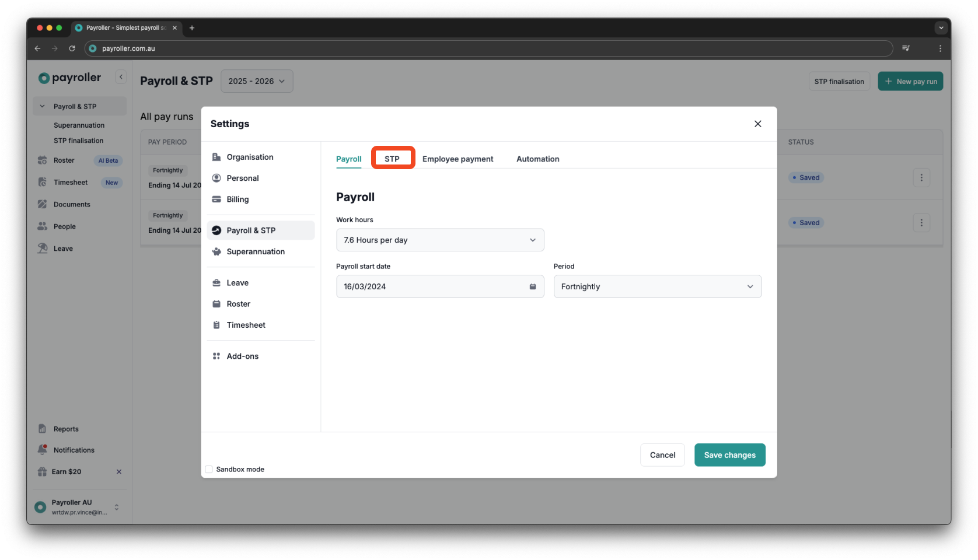Click Cancel button in Settings

coord(662,455)
